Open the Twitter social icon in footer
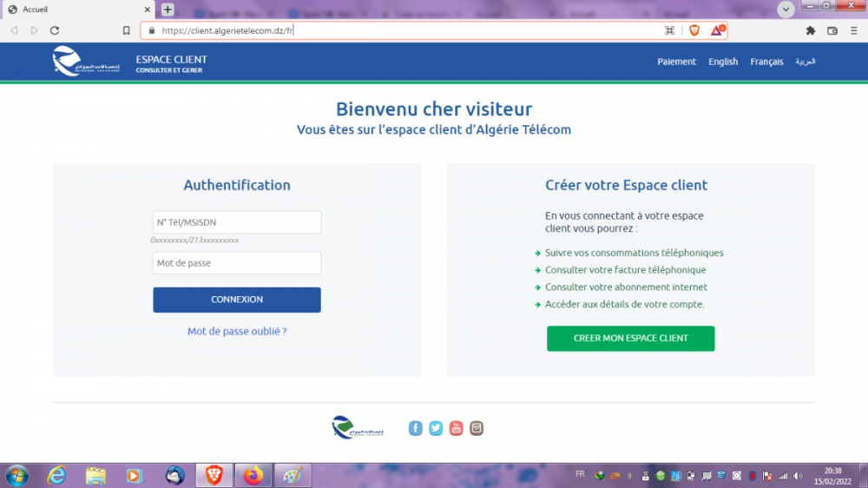The height and width of the screenshot is (488, 868). pyautogui.click(x=436, y=428)
